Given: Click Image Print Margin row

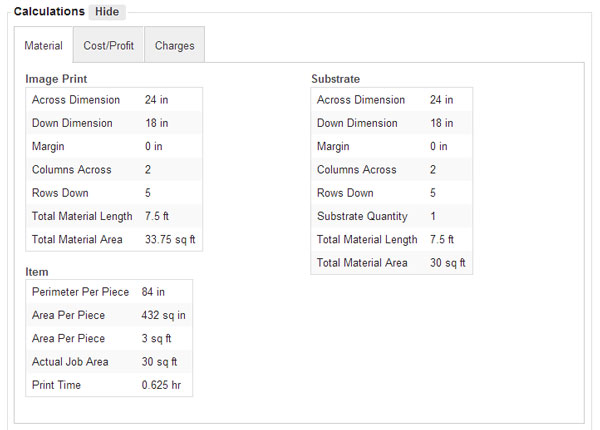Looking at the screenshot, I should pos(114,147).
